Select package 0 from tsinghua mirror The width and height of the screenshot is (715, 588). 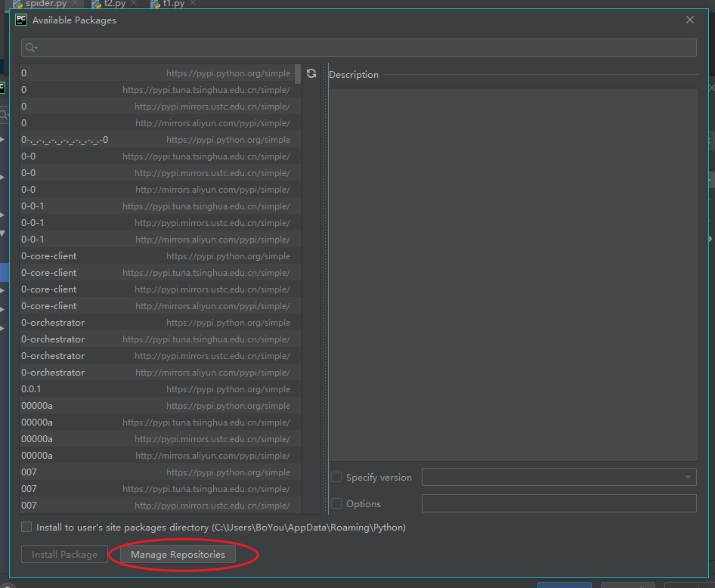[x=160, y=90]
